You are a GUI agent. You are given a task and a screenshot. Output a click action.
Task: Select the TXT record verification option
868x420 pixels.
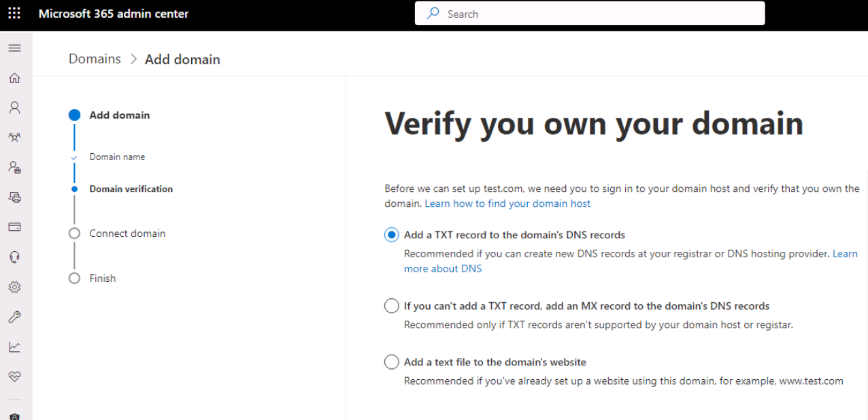coord(391,235)
